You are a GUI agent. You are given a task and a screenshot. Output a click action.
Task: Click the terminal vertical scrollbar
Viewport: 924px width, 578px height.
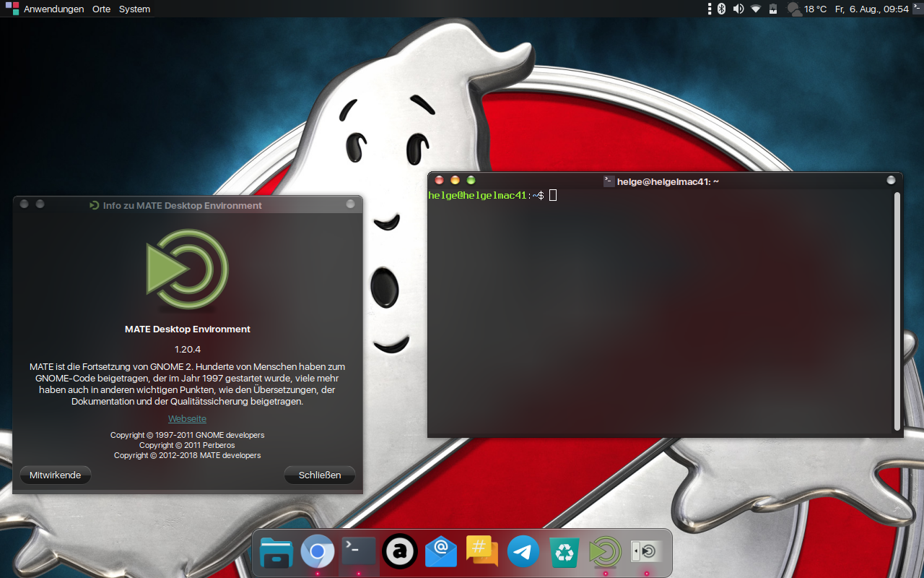pyautogui.click(x=897, y=311)
